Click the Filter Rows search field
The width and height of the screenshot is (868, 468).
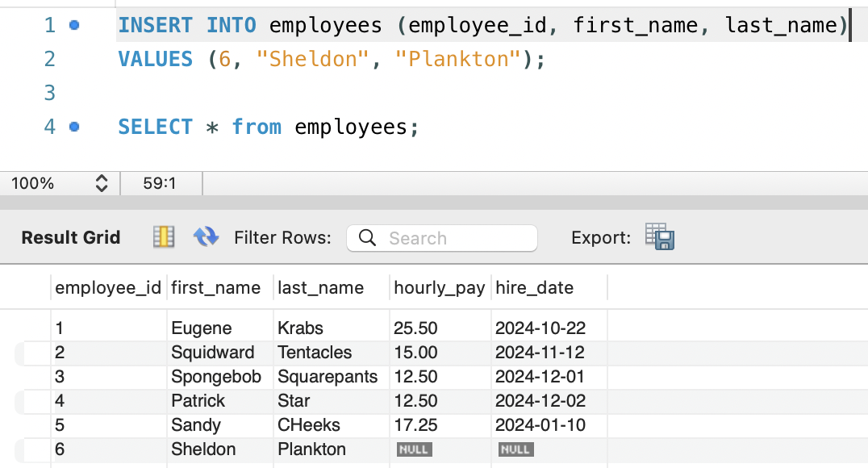point(442,238)
